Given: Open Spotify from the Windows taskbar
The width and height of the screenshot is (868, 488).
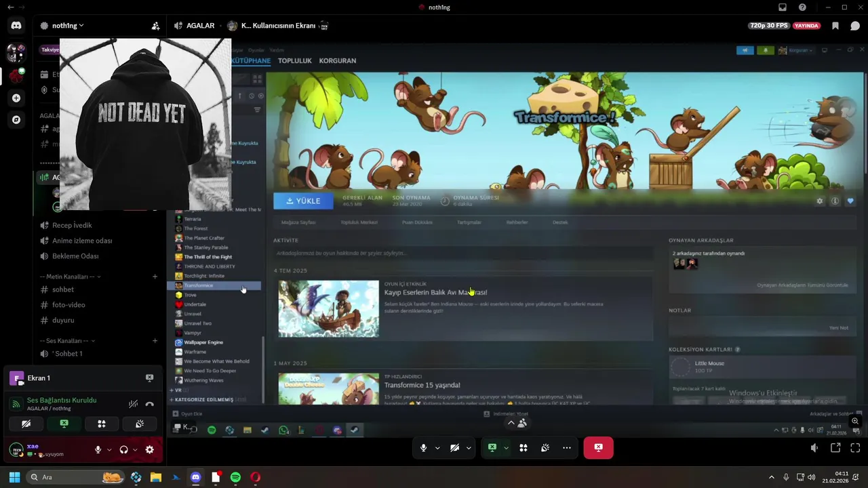Looking at the screenshot, I should coord(235,477).
